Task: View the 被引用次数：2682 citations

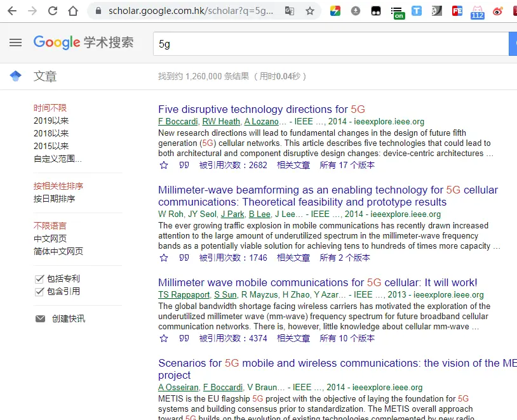Action: pyautogui.click(x=233, y=165)
